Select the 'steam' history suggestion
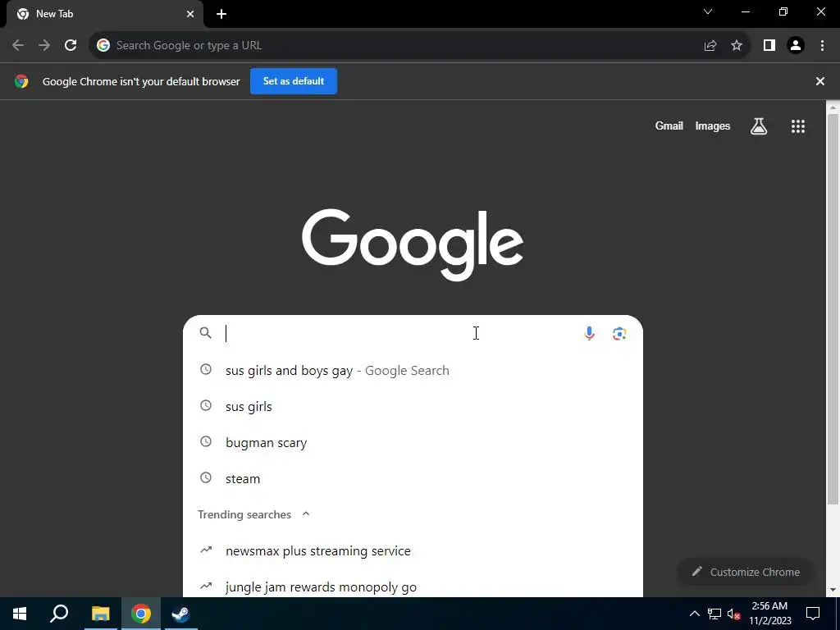The width and height of the screenshot is (840, 630). (x=413, y=479)
